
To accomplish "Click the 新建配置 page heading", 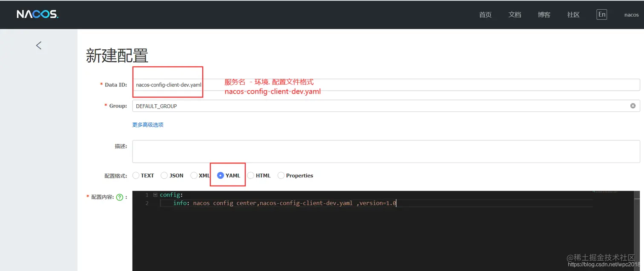I will click(117, 56).
